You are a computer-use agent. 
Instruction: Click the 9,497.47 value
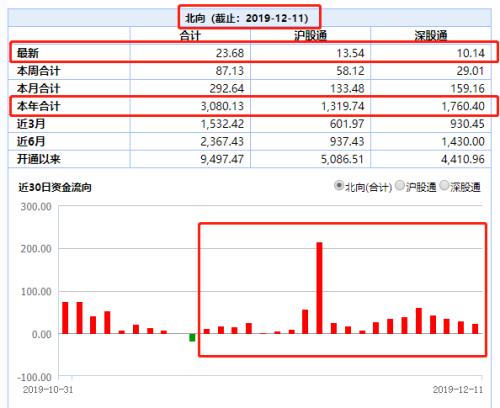tap(222, 159)
